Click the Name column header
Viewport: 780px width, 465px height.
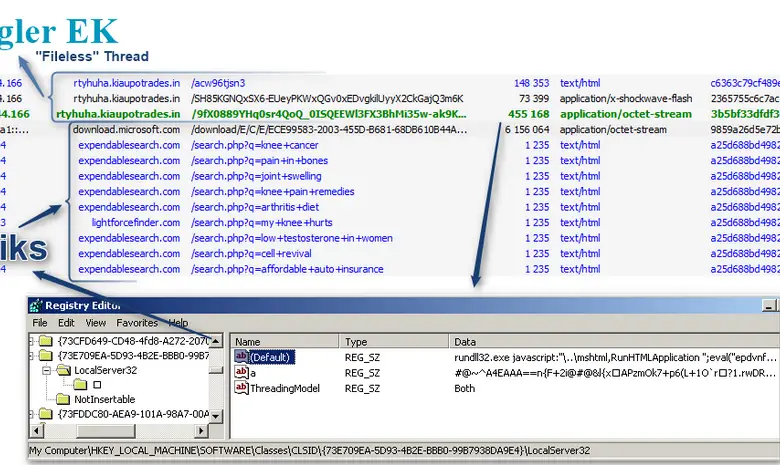285,342
